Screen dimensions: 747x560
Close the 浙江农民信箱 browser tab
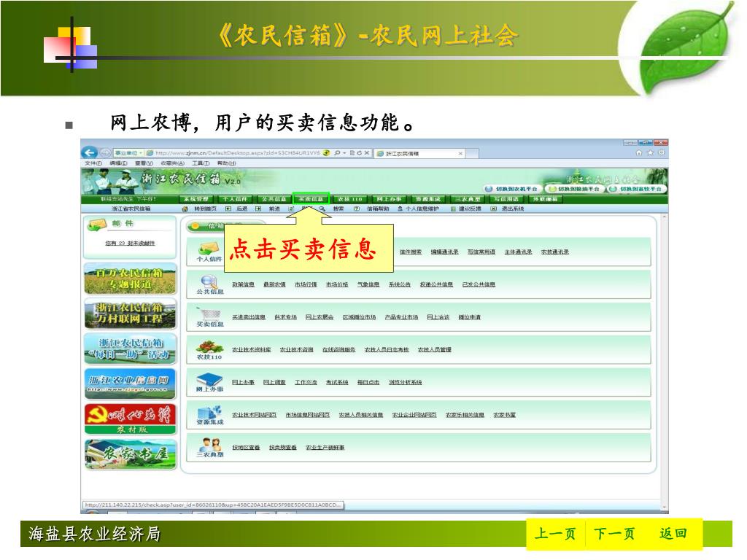(x=461, y=153)
